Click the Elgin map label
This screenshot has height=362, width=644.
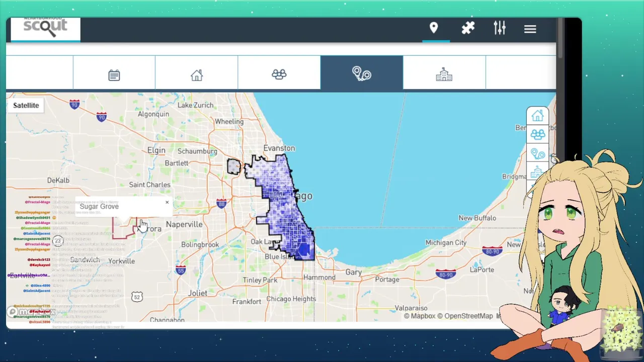pyautogui.click(x=156, y=150)
